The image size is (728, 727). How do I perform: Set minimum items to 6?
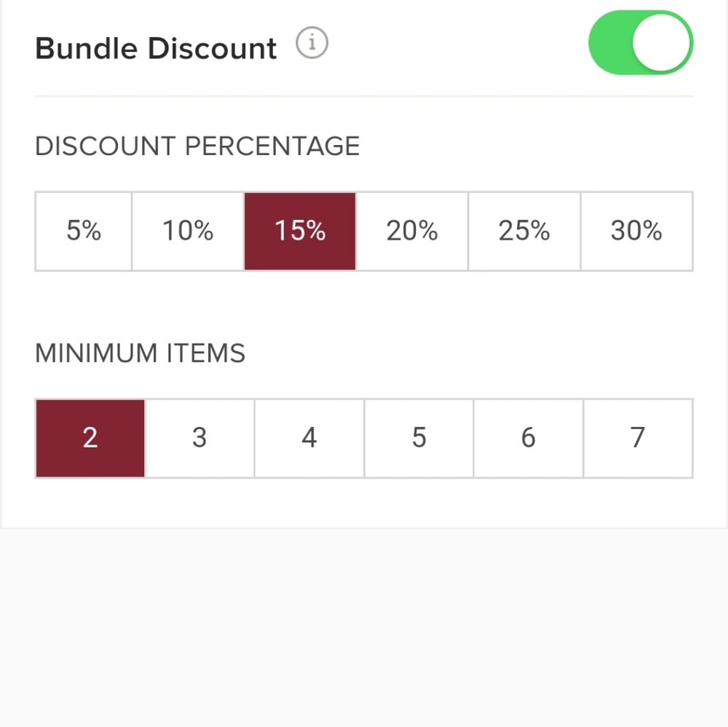(x=528, y=438)
